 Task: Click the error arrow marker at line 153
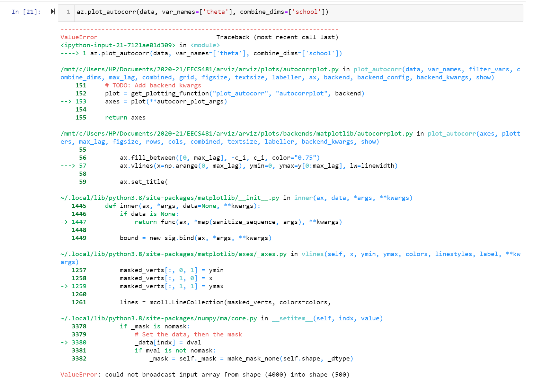pos(67,101)
